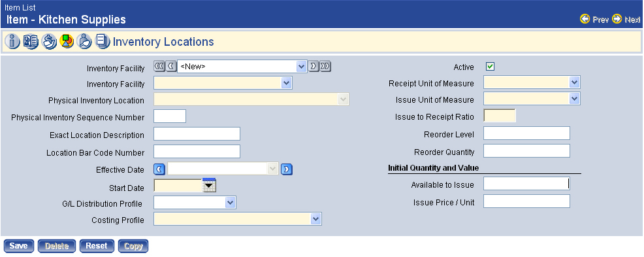The height and width of the screenshot is (257, 644).
Task: Uncheck the Active checkbox
Action: click(490, 67)
